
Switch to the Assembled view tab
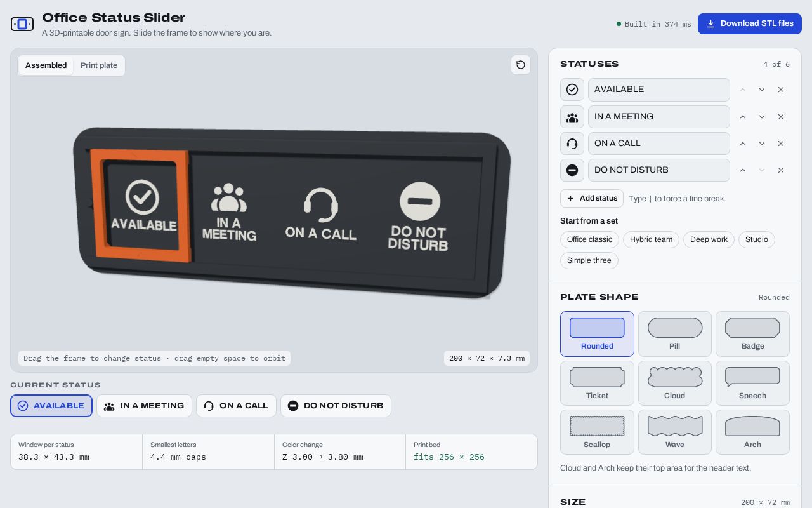(x=46, y=65)
